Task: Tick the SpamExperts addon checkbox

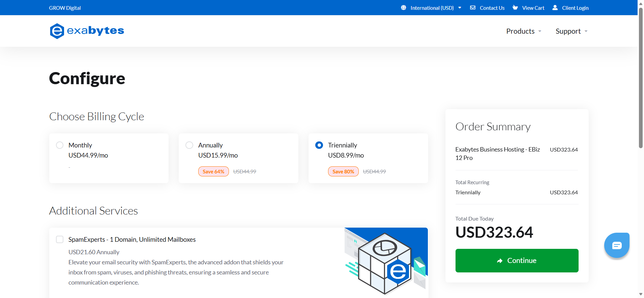Action: point(60,239)
